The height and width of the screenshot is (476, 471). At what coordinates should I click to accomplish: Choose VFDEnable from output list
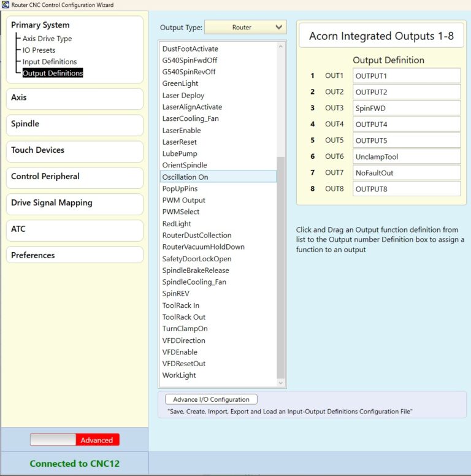(180, 352)
